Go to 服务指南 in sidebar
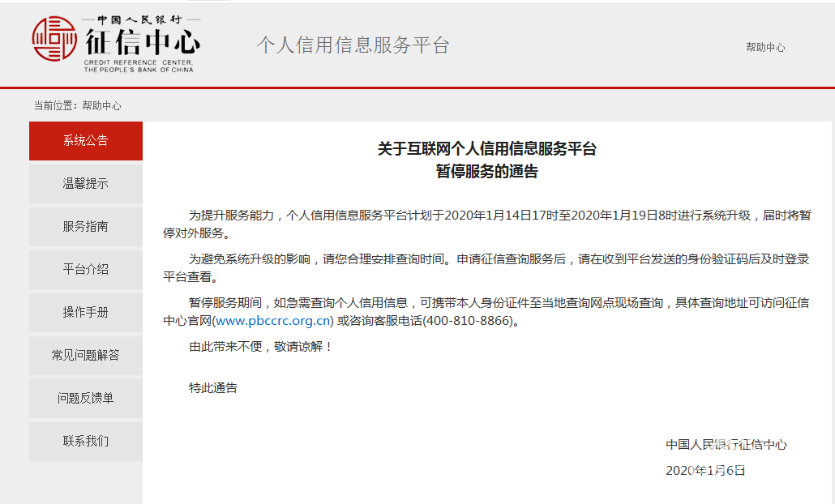The height and width of the screenshot is (504, 835). point(86,227)
